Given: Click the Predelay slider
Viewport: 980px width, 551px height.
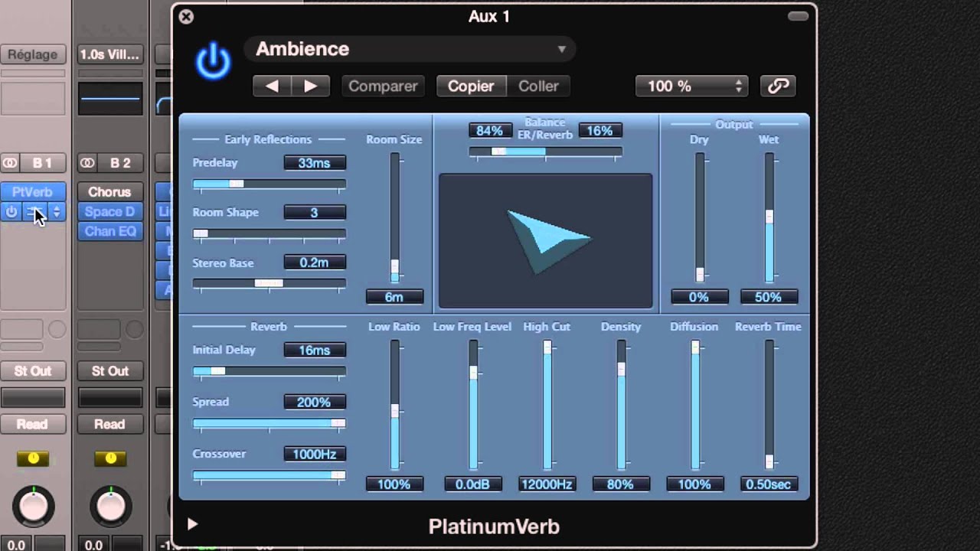Looking at the screenshot, I should 269,184.
